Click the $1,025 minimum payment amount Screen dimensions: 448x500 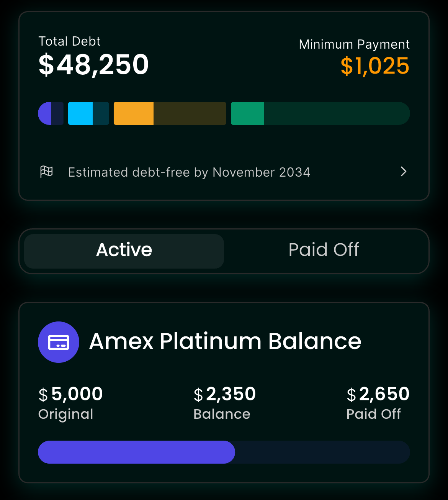[x=375, y=66]
